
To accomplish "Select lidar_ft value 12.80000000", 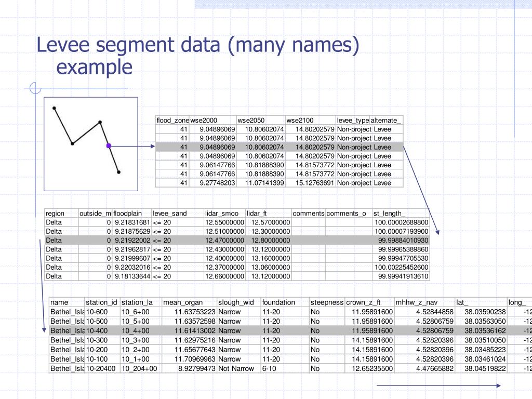I will pyautogui.click(x=271, y=240).
